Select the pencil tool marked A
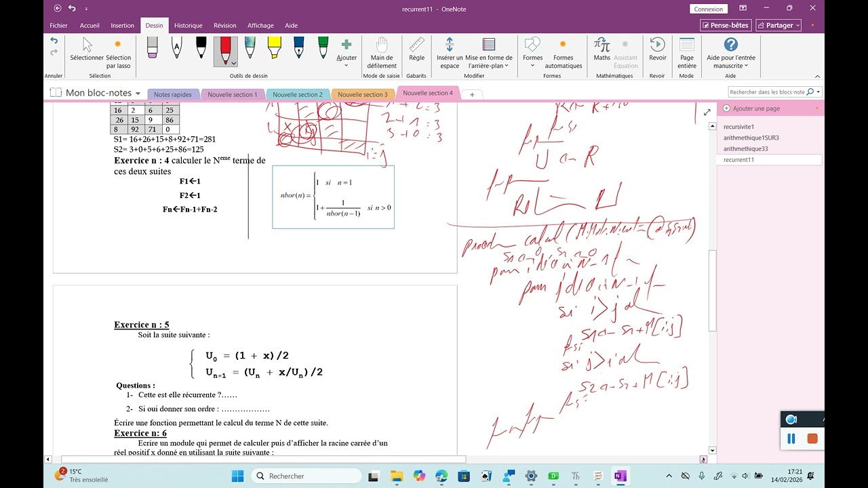868x488 pixels. (x=176, y=47)
